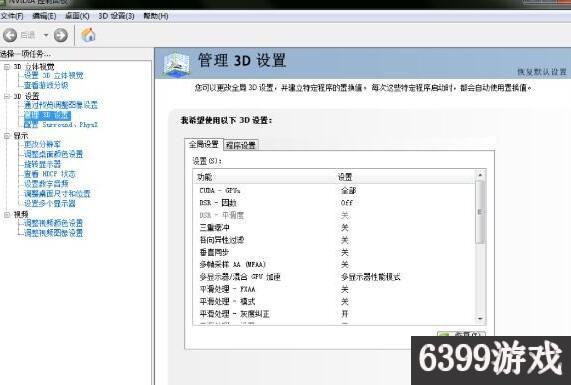Open the 编辑(E) menu

click(x=44, y=16)
